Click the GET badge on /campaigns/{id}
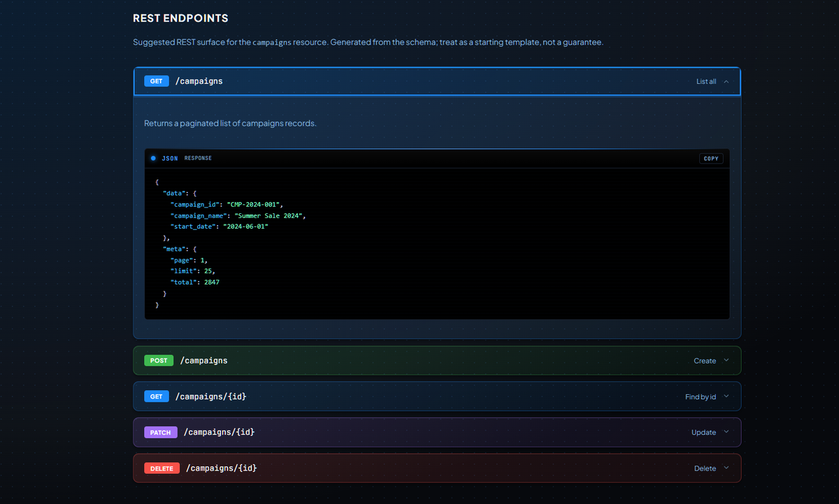Image resolution: width=839 pixels, height=504 pixels. tap(156, 396)
